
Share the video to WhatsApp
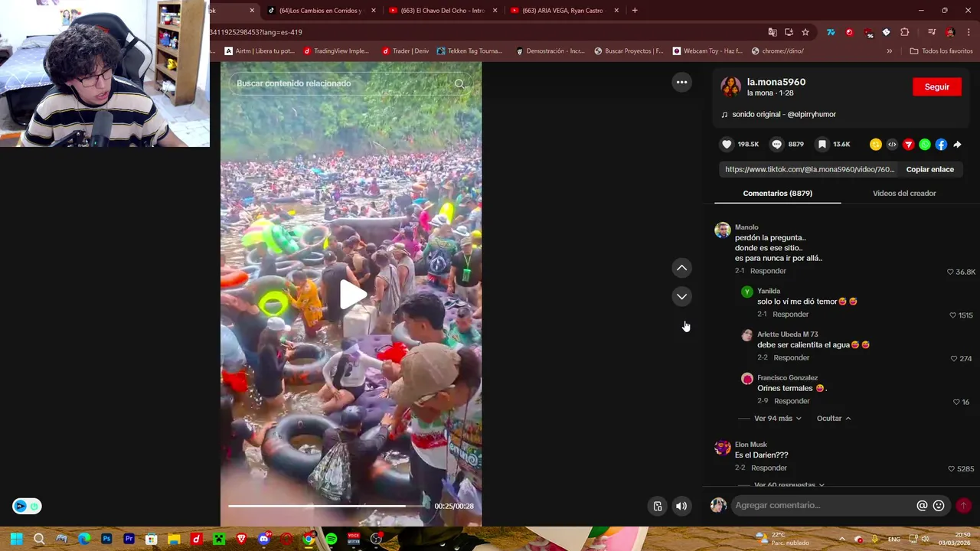925,144
